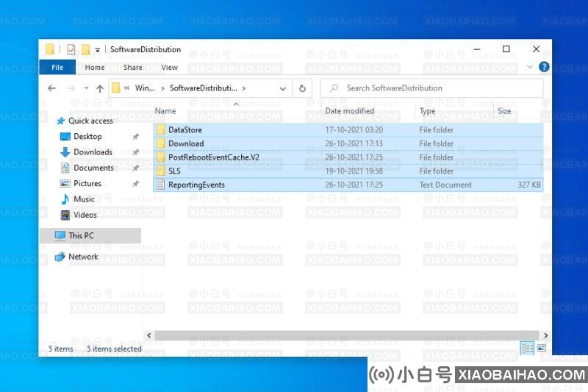The image size is (588, 392).
Task: Click the pin icon next to Downloads
Action: pyautogui.click(x=136, y=152)
